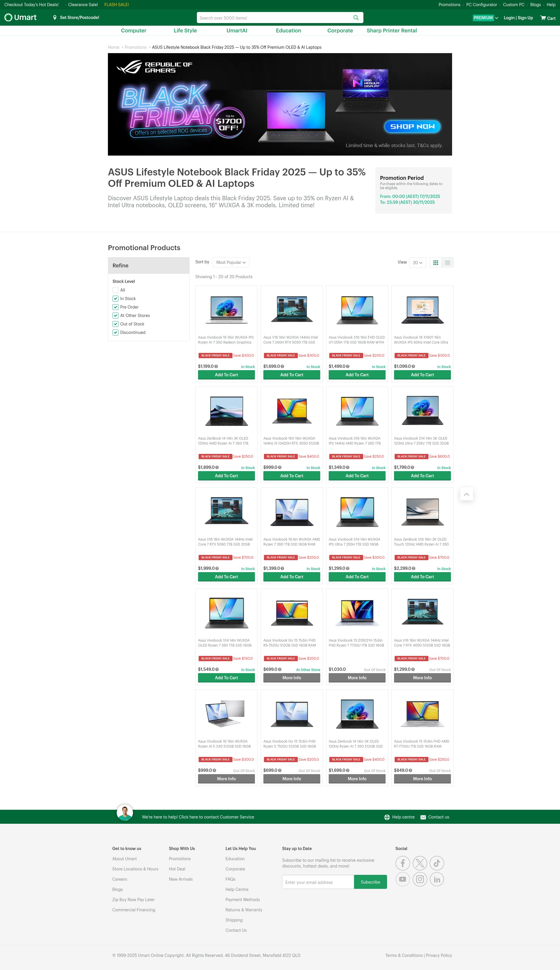This screenshot has width=560, height=970.
Task: Click Terms & Conditions link
Action: (404, 955)
